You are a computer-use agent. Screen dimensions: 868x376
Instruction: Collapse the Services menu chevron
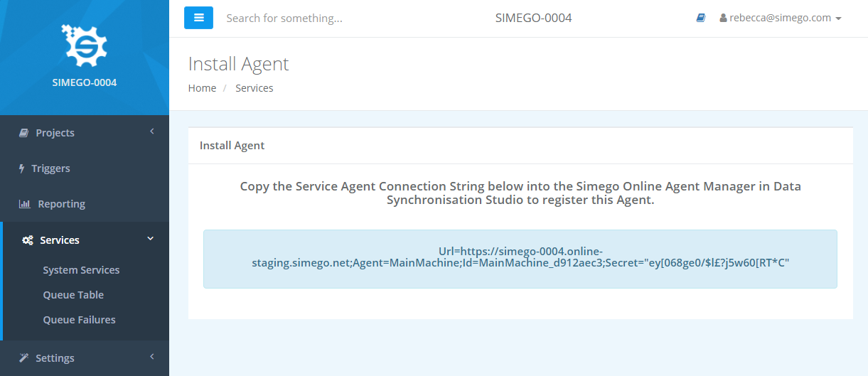pyautogui.click(x=150, y=240)
